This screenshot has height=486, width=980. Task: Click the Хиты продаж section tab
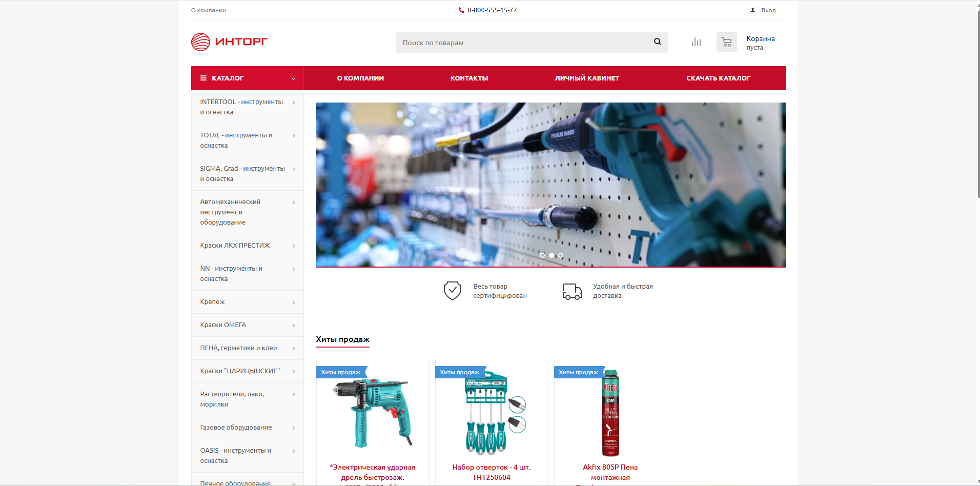pyautogui.click(x=343, y=339)
